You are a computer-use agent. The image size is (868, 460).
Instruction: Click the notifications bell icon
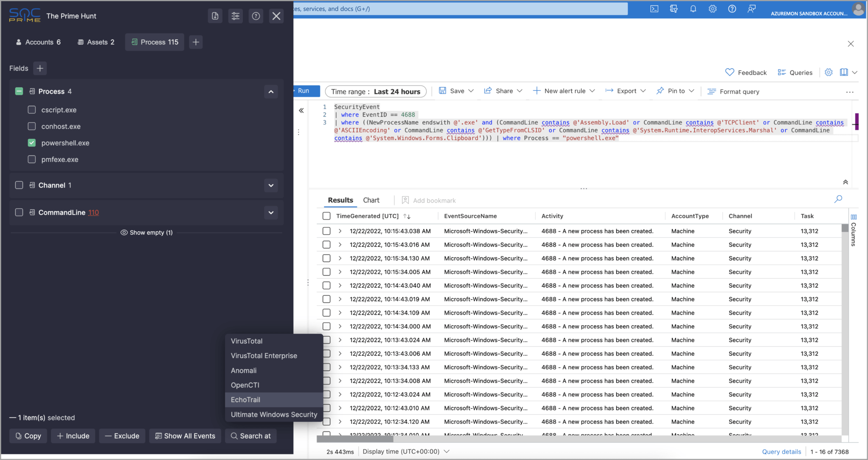pos(693,9)
